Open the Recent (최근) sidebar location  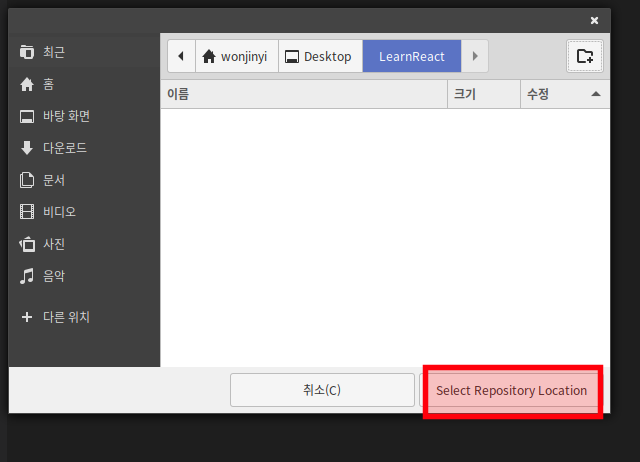point(84,52)
